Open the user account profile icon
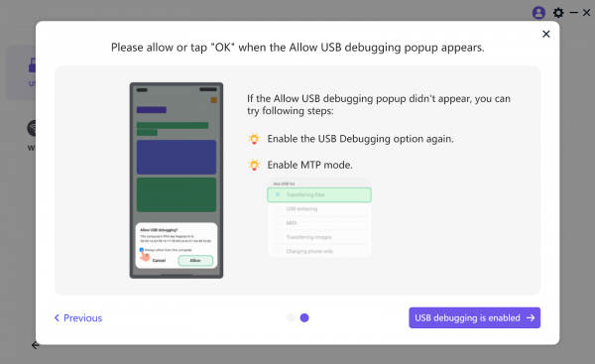This screenshot has height=364, width=595. (538, 13)
